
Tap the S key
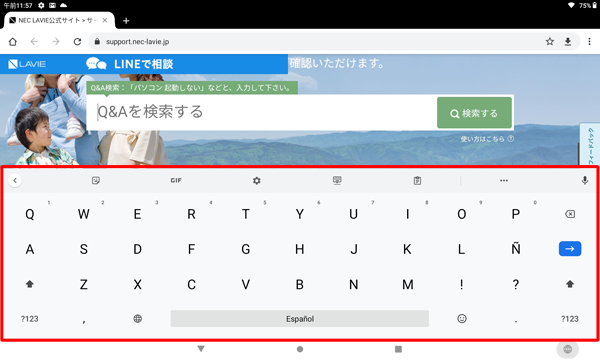coord(83,249)
